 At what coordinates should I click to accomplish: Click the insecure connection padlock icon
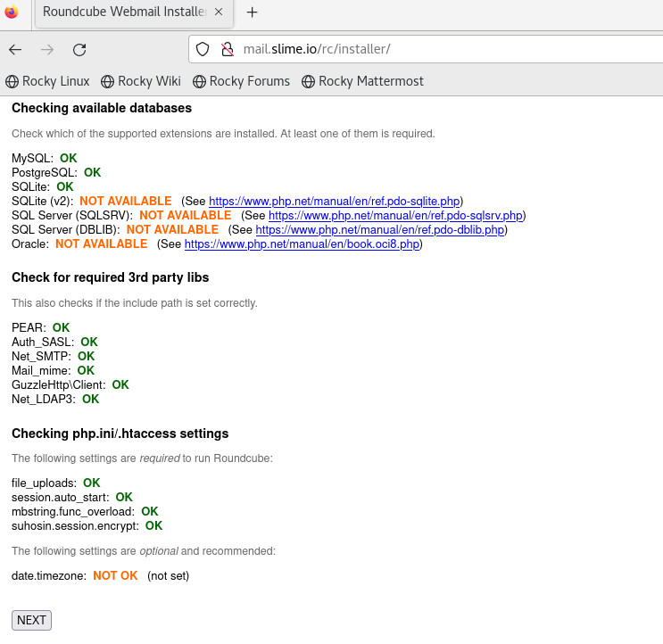pyautogui.click(x=228, y=49)
